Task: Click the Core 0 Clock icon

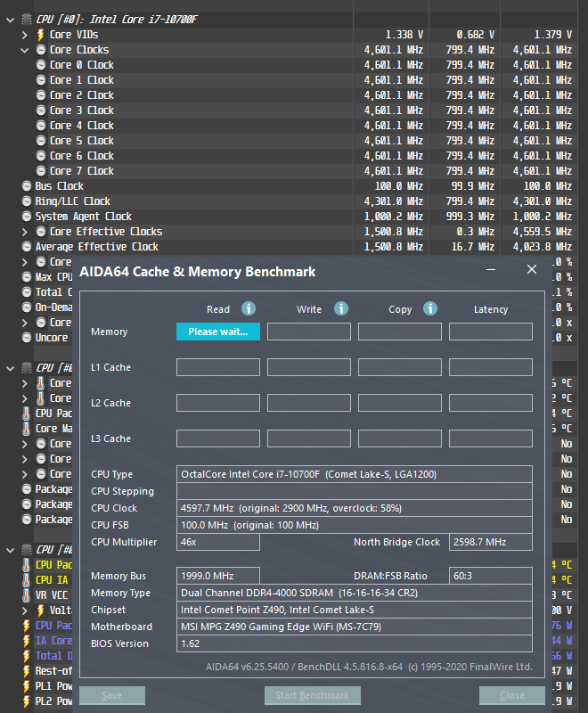Action: (x=41, y=65)
